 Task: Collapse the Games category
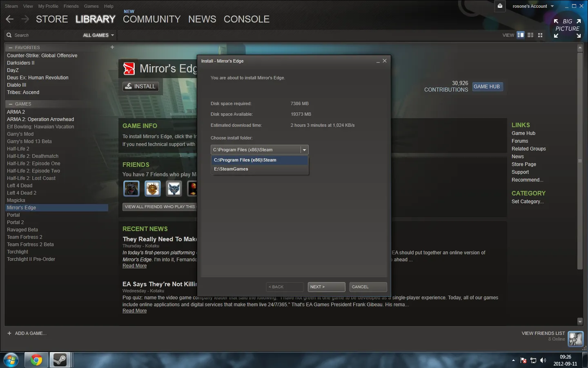(11, 104)
